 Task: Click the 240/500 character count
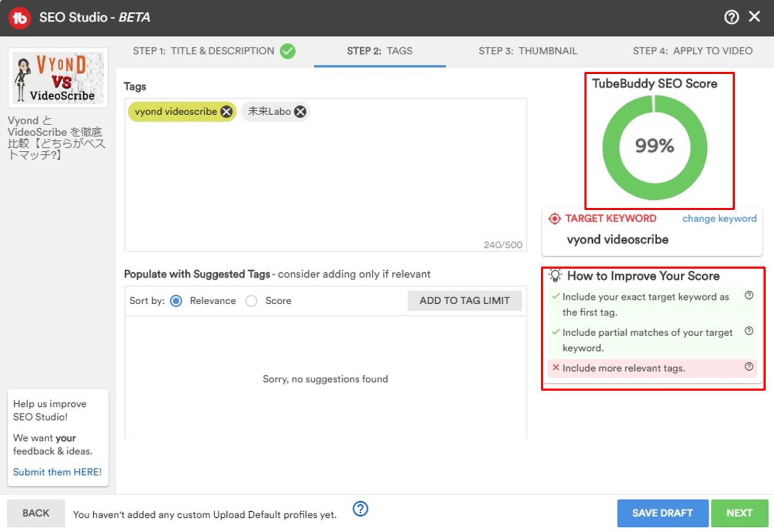503,245
